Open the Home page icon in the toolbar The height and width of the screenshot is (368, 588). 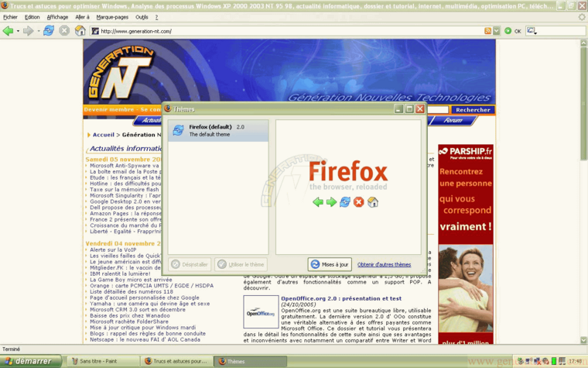80,31
